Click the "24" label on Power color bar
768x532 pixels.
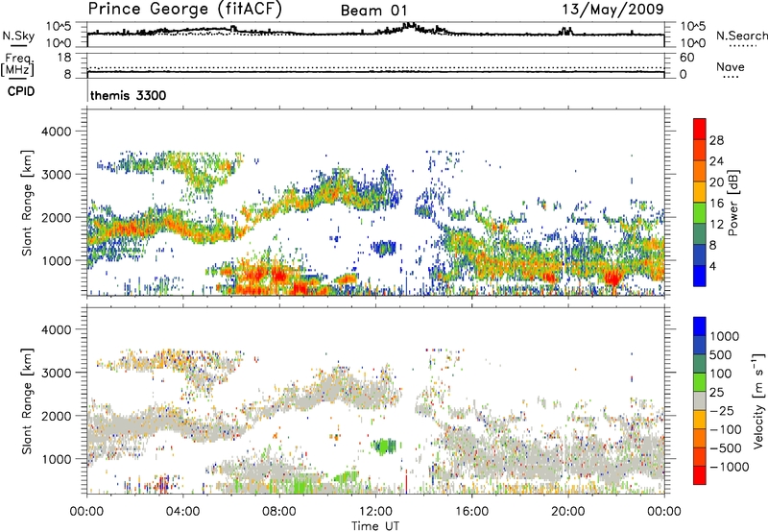pos(716,161)
